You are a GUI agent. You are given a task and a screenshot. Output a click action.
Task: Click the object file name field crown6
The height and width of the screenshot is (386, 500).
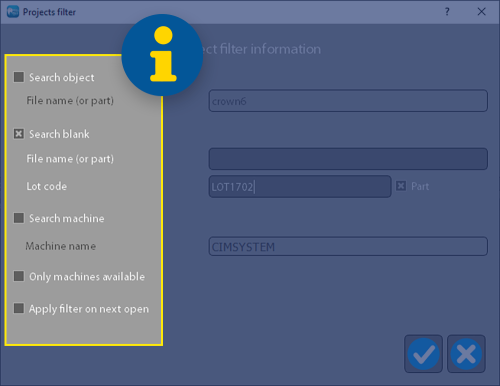pos(348,101)
